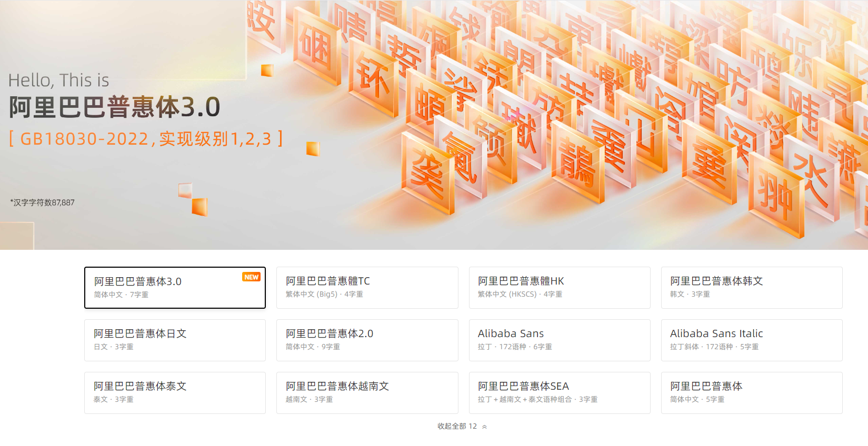Open the 阿里巴巴普惠體HK font card
This screenshot has height=446, width=868.
[559, 288]
